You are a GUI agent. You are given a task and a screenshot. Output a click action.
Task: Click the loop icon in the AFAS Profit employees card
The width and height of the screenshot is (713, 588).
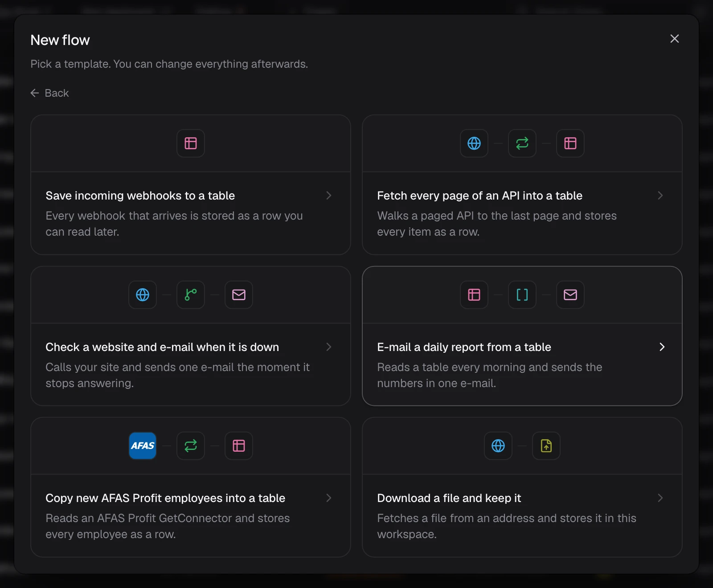click(x=191, y=446)
